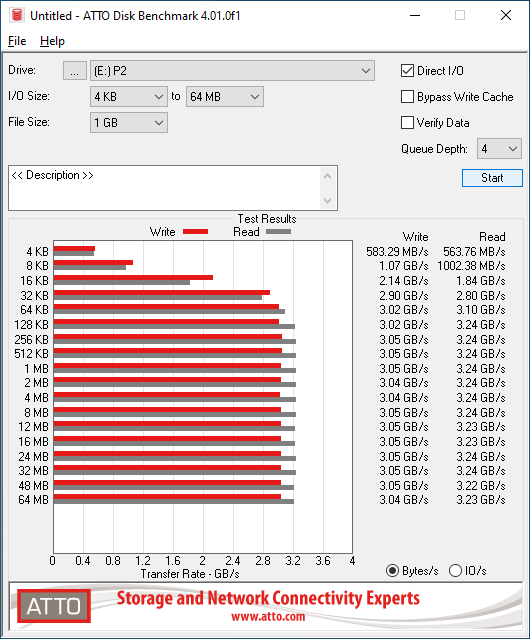Click the '2.14 GB/s' write value

click(x=404, y=281)
